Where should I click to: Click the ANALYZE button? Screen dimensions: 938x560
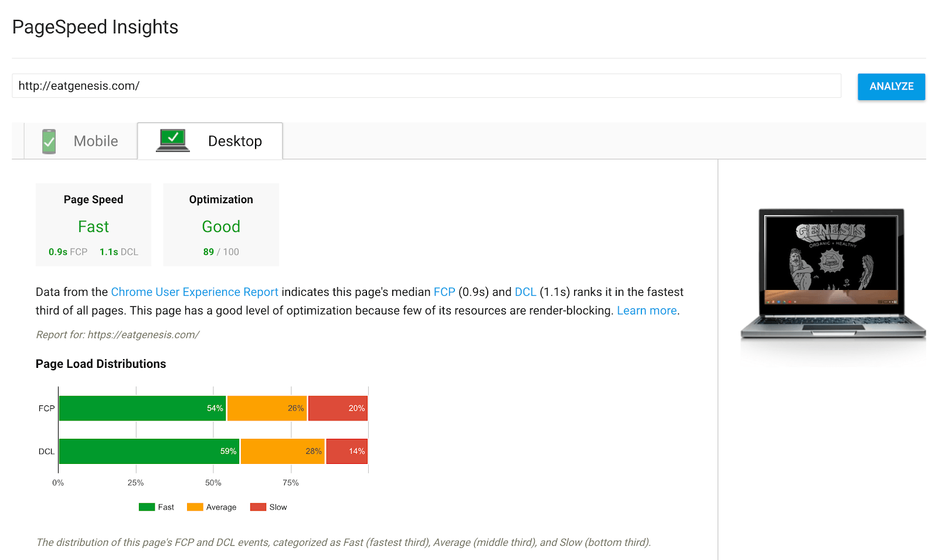891,86
